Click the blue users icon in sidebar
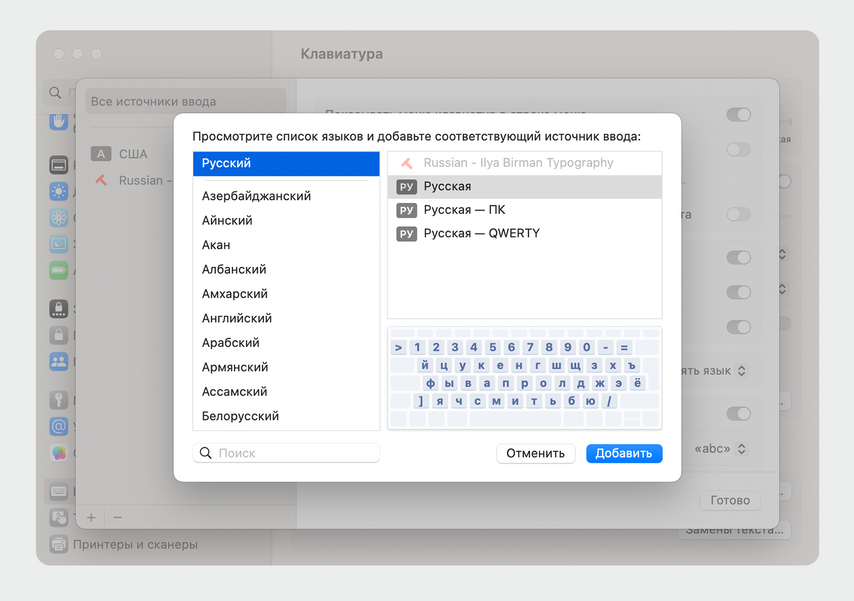The image size is (854, 601). pyautogui.click(x=58, y=361)
